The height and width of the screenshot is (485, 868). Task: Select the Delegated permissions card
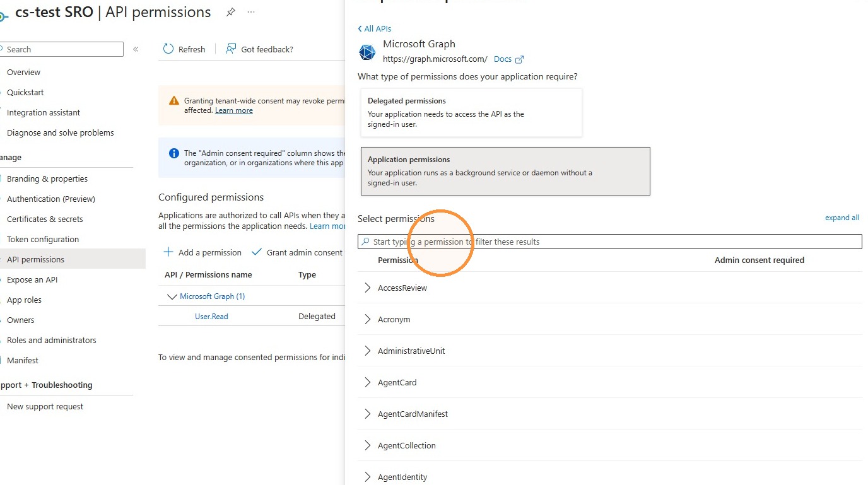[x=471, y=112]
